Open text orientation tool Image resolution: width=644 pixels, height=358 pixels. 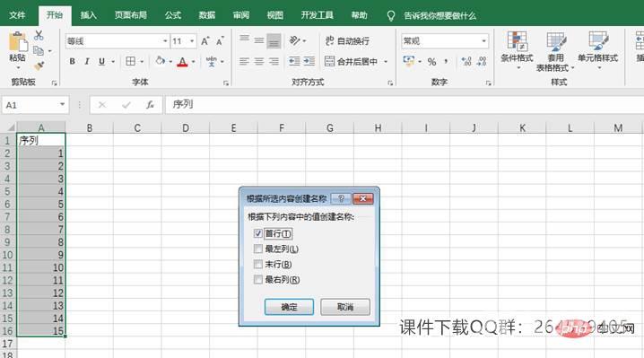[x=294, y=40]
